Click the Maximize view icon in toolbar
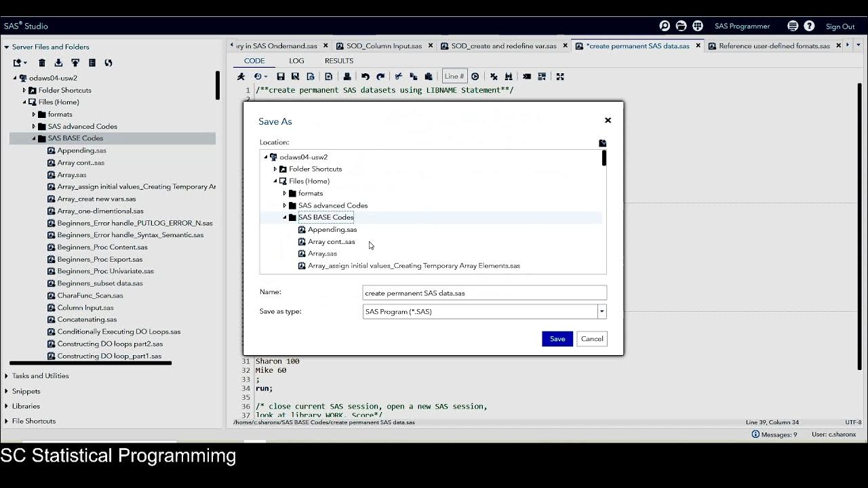868x488 pixels. coord(560,77)
